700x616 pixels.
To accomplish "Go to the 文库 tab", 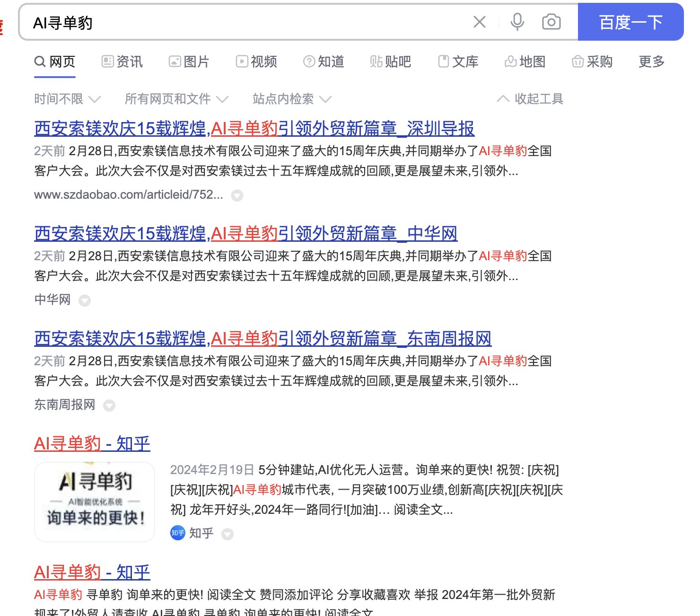I will 458,62.
